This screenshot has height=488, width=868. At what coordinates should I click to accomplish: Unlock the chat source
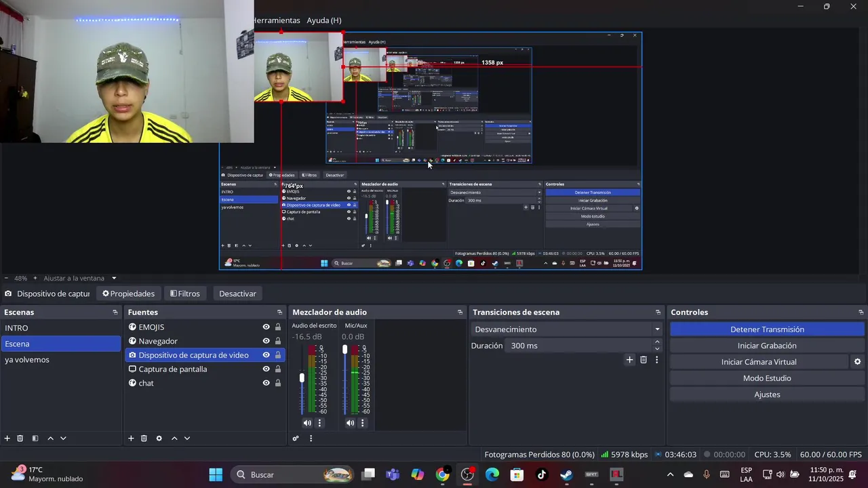coord(278,383)
